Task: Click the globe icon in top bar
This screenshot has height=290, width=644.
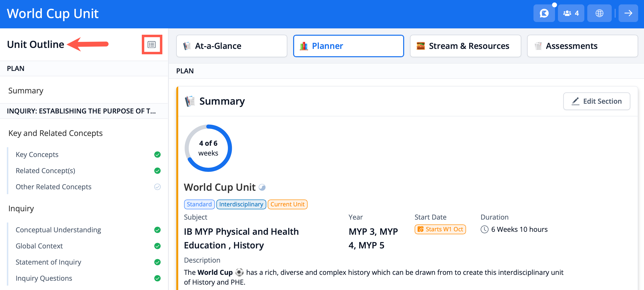Action: tap(599, 13)
